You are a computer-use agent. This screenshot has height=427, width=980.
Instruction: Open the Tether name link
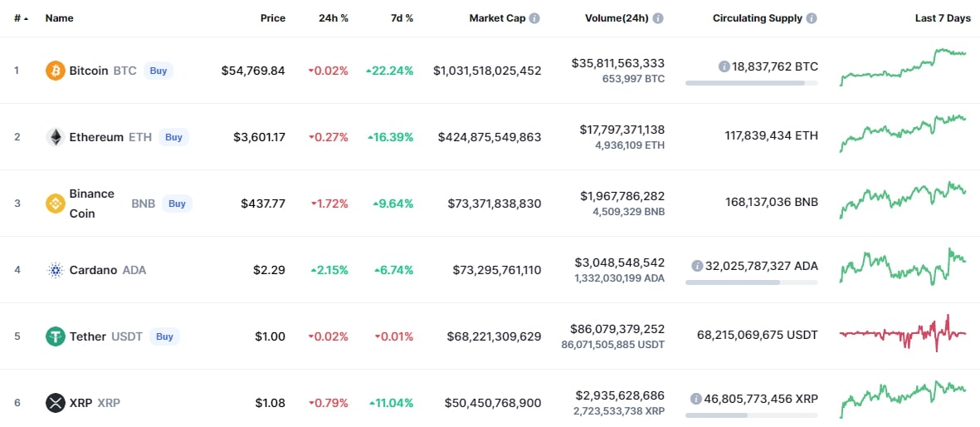click(87, 336)
